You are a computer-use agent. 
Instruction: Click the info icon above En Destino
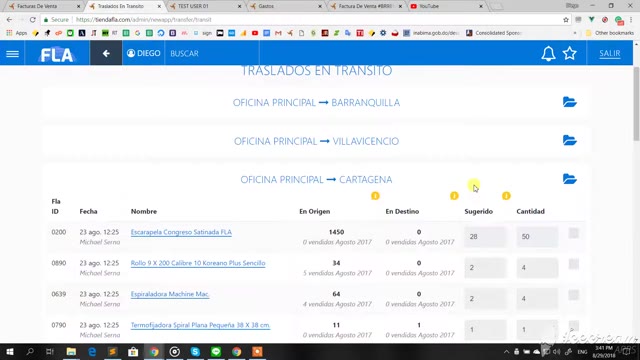pos(454,196)
